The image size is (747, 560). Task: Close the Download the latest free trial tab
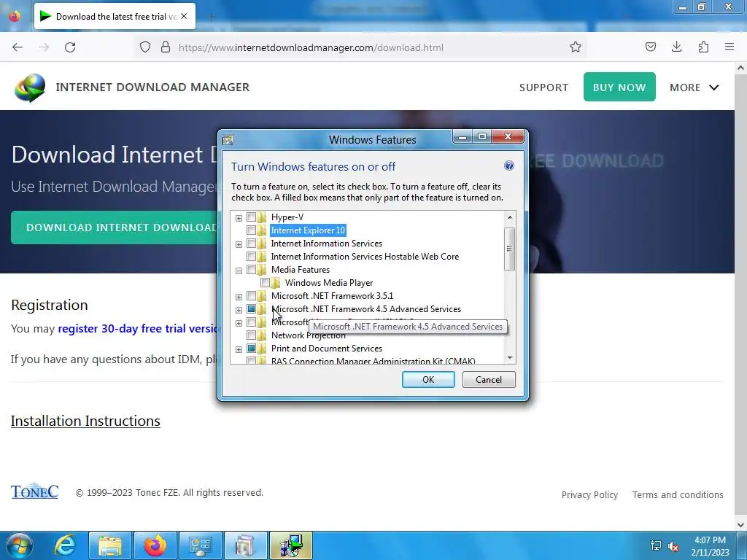pyautogui.click(x=184, y=16)
